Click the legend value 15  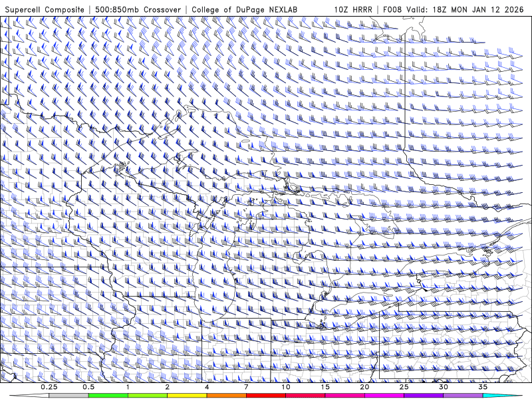click(x=325, y=387)
